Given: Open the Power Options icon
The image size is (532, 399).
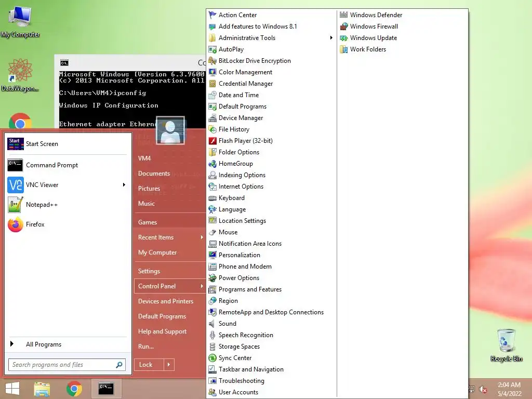Looking at the screenshot, I should point(212,278).
